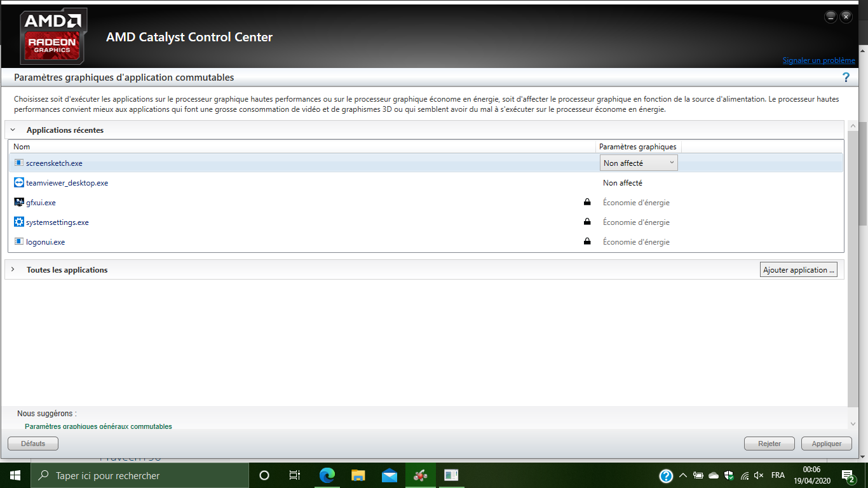Open File Explorer from the taskbar
Screen dimensions: 868x488
[358, 475]
